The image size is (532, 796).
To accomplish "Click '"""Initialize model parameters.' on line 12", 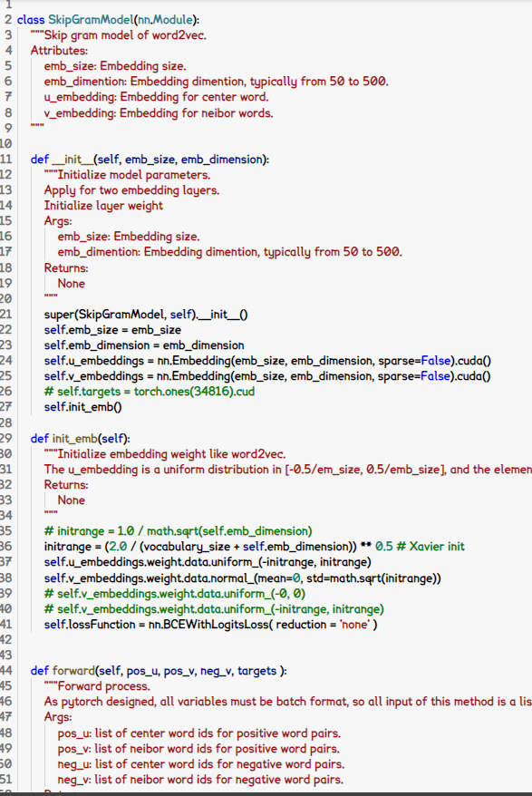I will pyautogui.click(x=128, y=175).
